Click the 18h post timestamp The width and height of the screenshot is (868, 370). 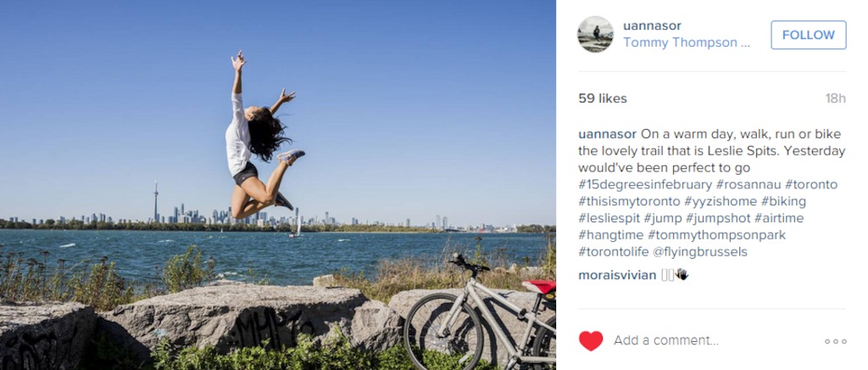click(x=835, y=98)
